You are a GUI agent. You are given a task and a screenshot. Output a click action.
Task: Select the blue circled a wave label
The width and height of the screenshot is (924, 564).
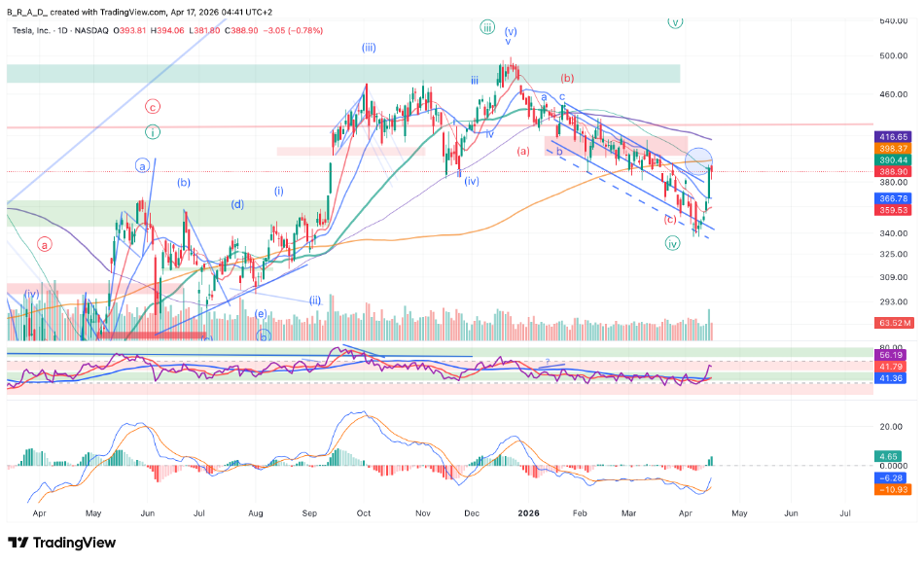(x=143, y=165)
